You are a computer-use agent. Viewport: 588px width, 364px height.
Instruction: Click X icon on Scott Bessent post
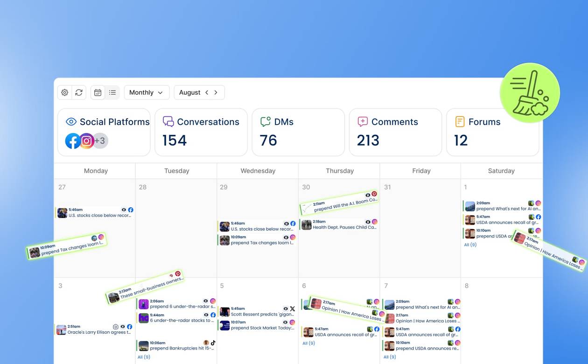(x=293, y=309)
